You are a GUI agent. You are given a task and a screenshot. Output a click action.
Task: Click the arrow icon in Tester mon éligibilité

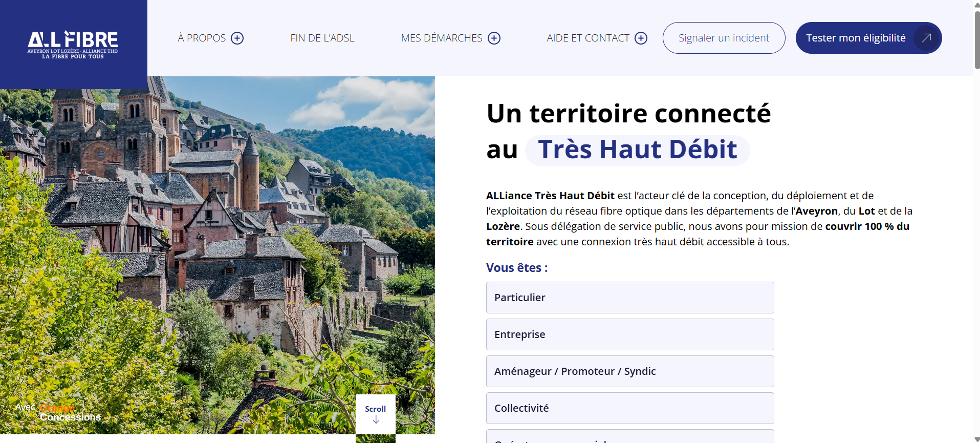[926, 38]
